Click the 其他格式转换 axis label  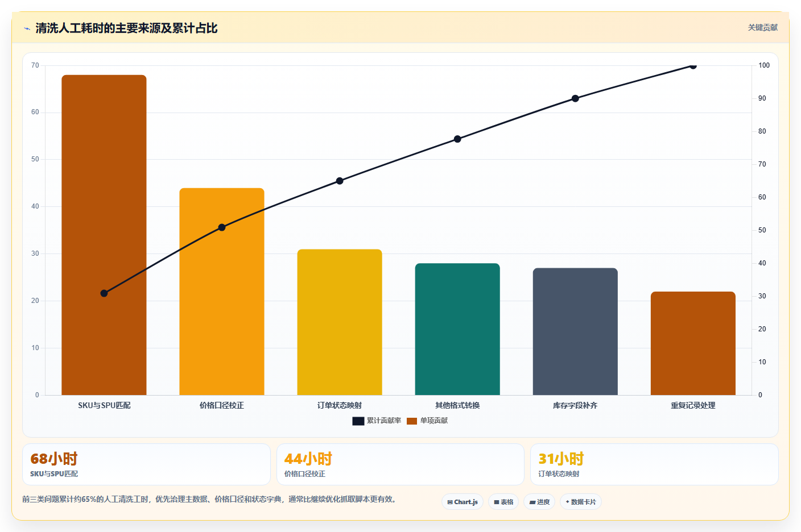point(457,405)
